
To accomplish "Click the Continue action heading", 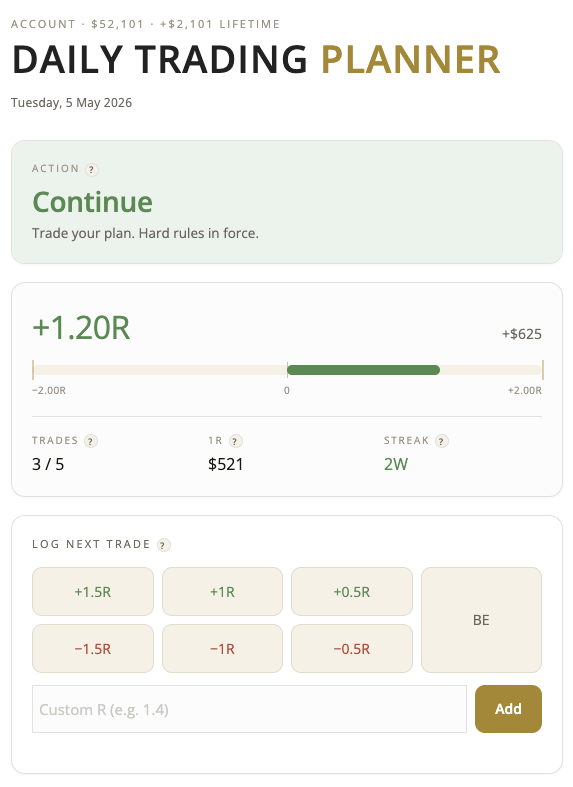I will pos(92,202).
